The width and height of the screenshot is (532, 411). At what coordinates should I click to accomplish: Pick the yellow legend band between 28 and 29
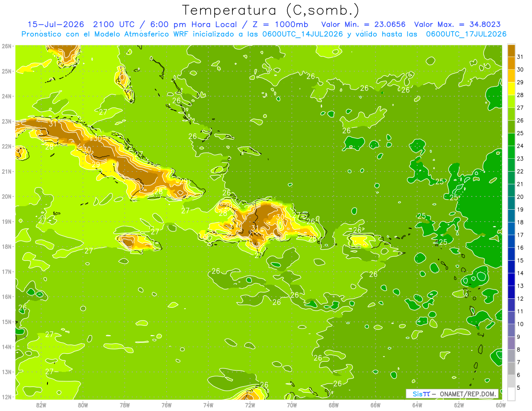(x=512, y=88)
